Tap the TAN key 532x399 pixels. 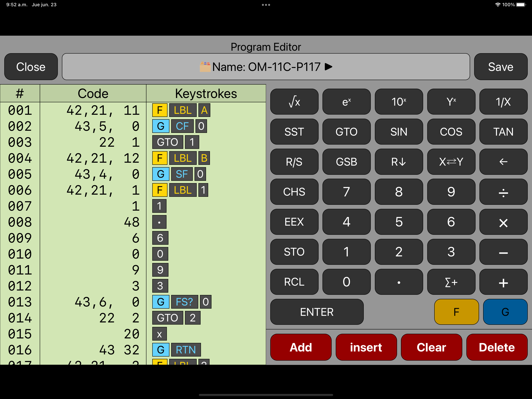pos(503,132)
